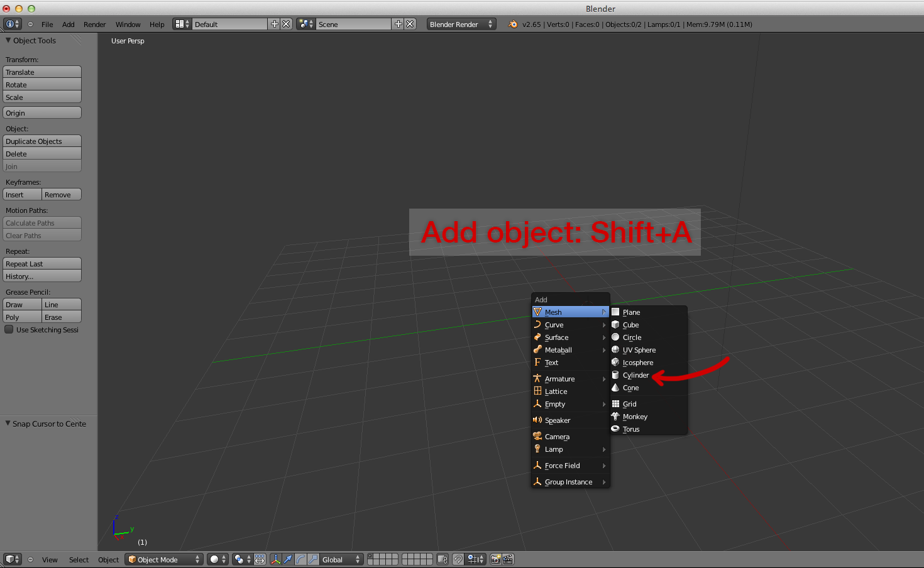The height and width of the screenshot is (568, 924).
Task: Click the Scale button
Action: coord(42,97)
